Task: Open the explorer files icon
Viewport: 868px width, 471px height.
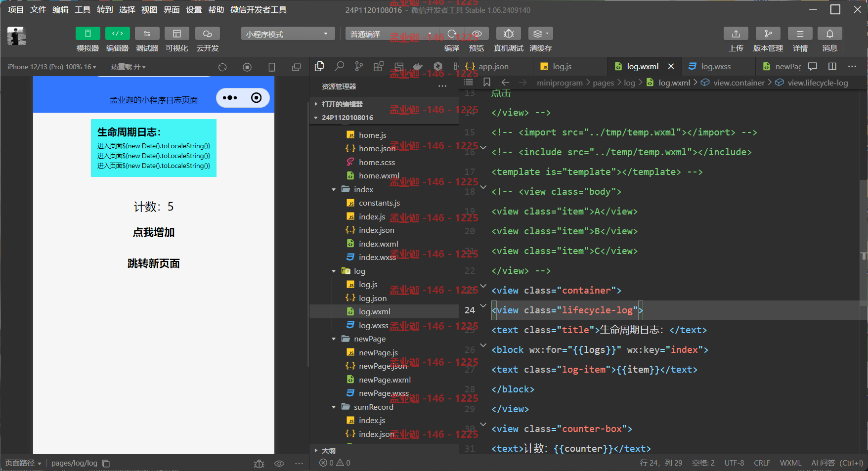Action: pyautogui.click(x=319, y=66)
